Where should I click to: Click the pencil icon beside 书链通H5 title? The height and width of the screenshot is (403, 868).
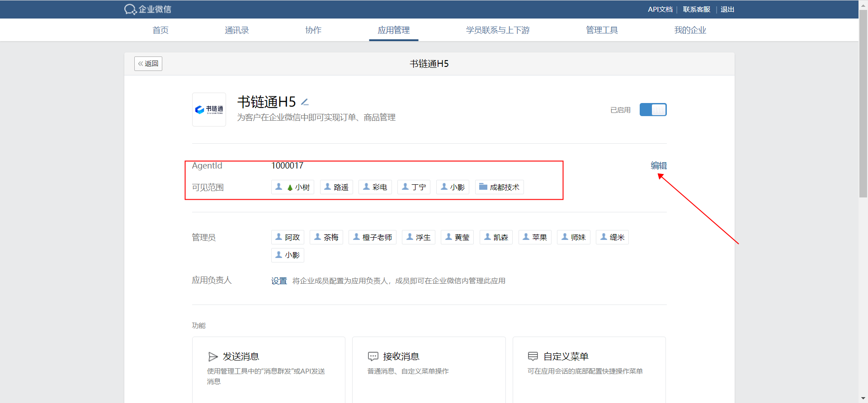coord(305,102)
